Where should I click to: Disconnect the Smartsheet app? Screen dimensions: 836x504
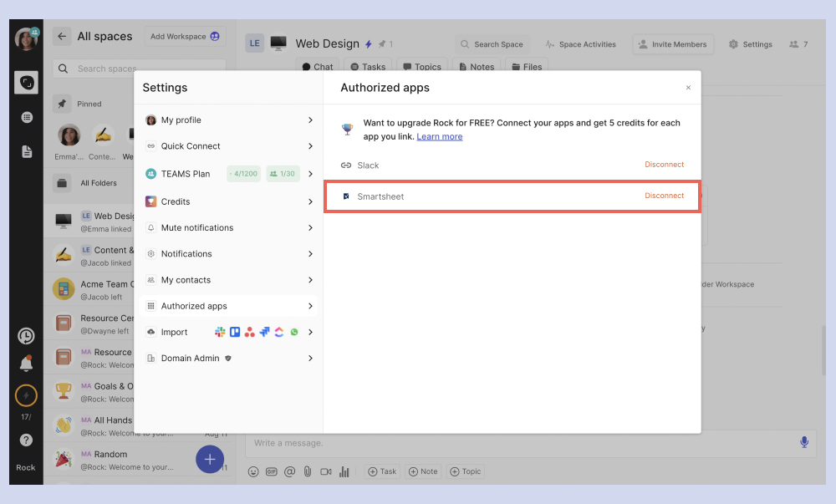[x=664, y=196]
